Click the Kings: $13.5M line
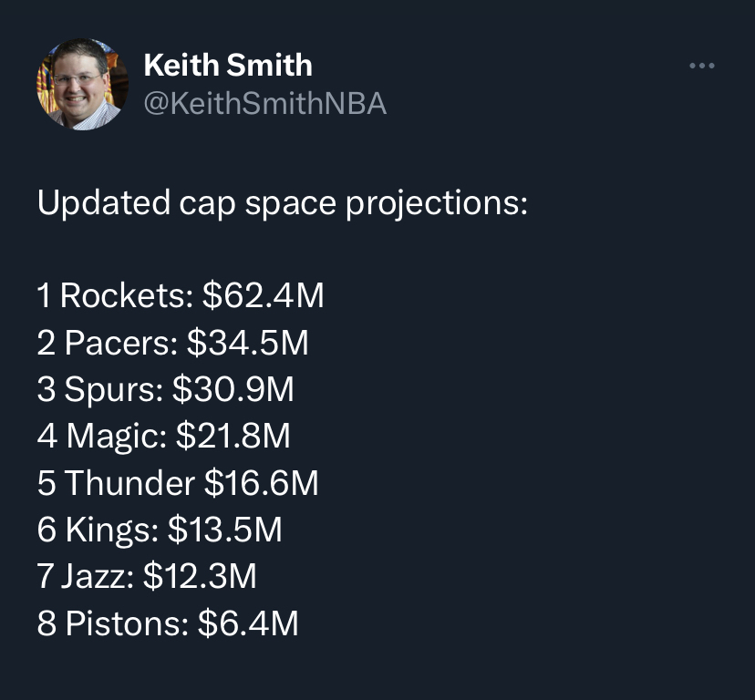This screenshot has height=700, width=755. (160, 530)
